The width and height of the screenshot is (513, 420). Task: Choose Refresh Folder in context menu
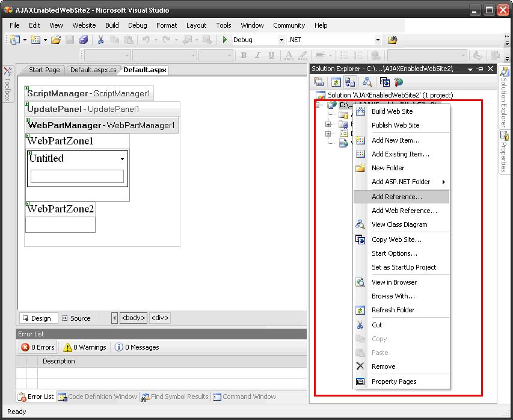(x=401, y=310)
